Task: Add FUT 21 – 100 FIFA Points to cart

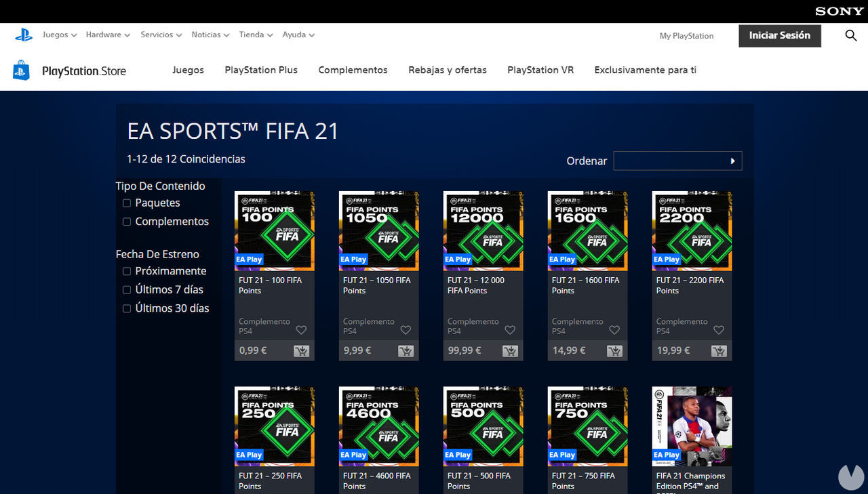Action: point(301,350)
